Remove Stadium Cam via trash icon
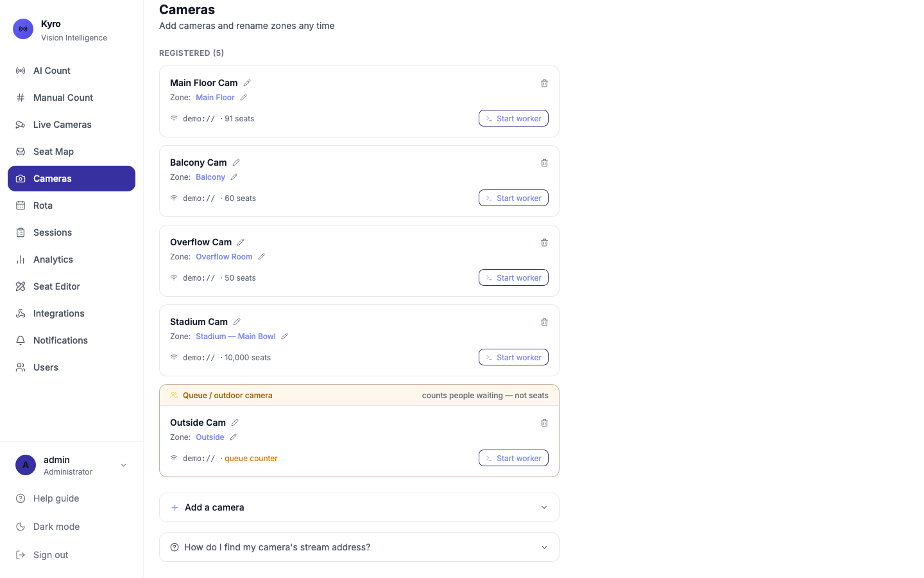924x578 pixels. point(544,322)
